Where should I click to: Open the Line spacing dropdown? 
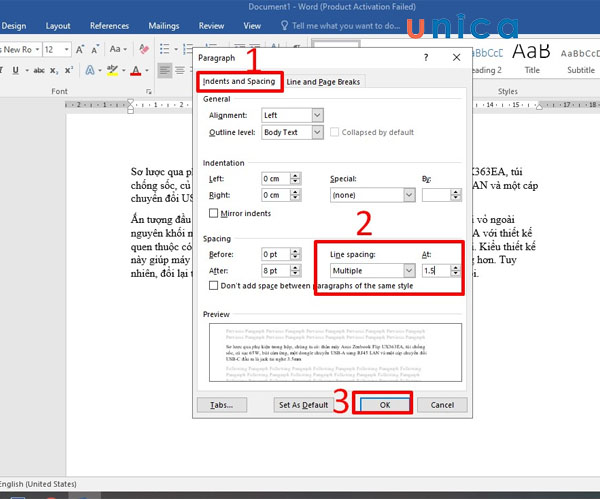tap(408, 270)
